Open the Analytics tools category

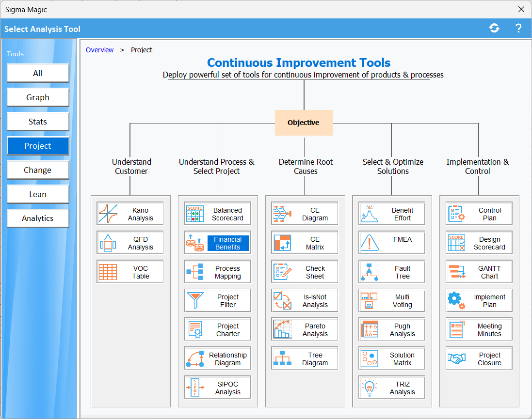pos(38,218)
